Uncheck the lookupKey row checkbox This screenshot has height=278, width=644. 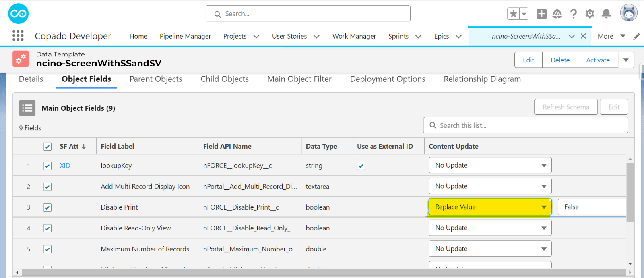47,166
